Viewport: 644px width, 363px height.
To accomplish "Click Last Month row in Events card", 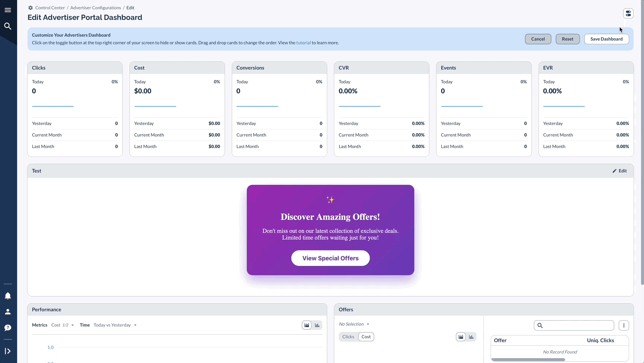I will [484, 147].
